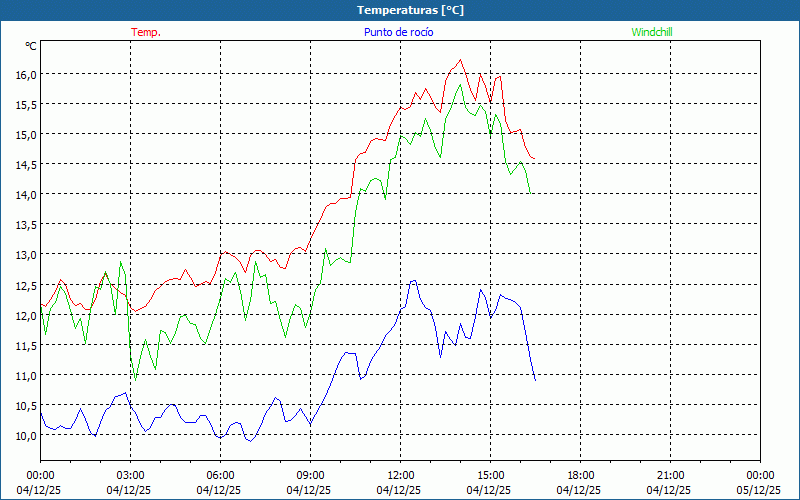Screen dimensions: 800x500
Task: Click the °C unit label on the axis
Action: 31,46
